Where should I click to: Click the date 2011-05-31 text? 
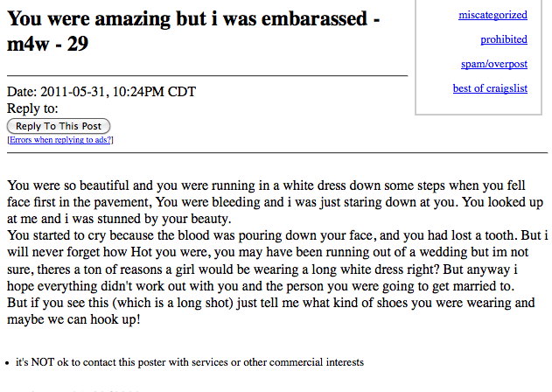pyautogui.click(x=72, y=92)
